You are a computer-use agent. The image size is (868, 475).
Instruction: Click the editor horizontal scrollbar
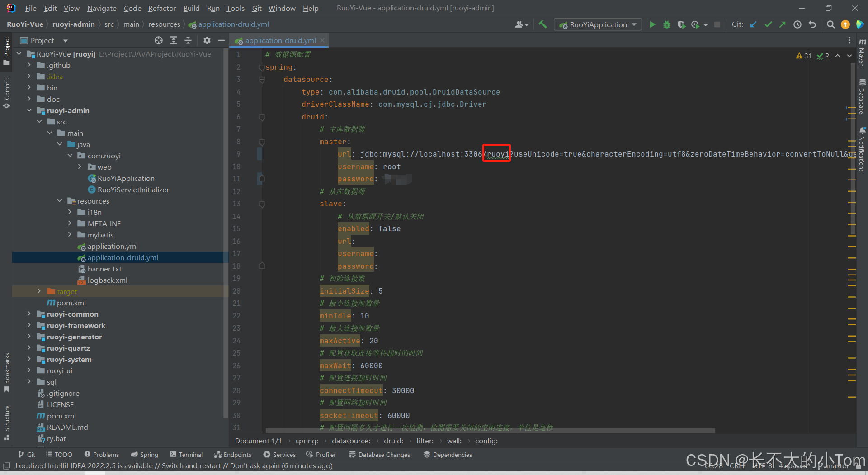click(x=491, y=431)
